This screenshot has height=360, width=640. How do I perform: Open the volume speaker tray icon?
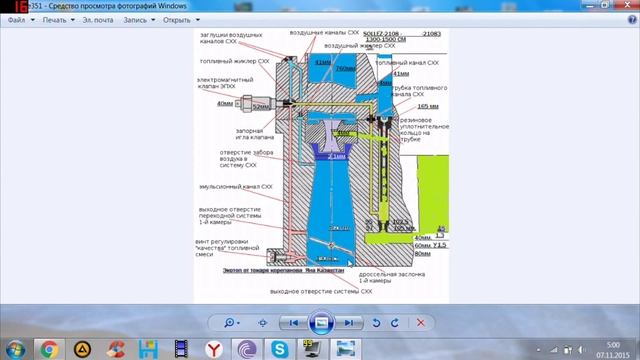[581, 350]
